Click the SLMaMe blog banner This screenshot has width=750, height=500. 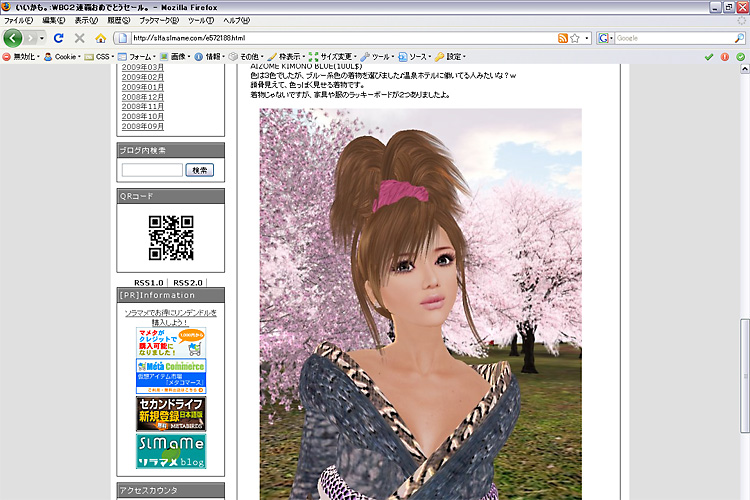tap(171, 451)
